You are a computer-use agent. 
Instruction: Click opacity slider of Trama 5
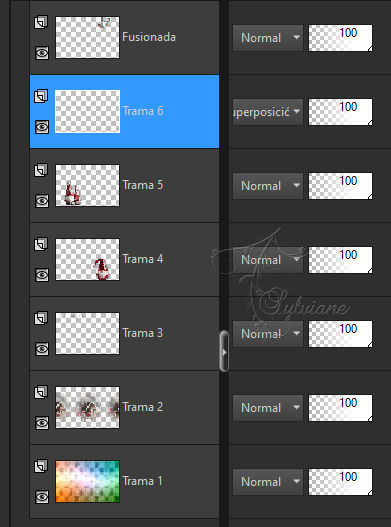(x=340, y=186)
